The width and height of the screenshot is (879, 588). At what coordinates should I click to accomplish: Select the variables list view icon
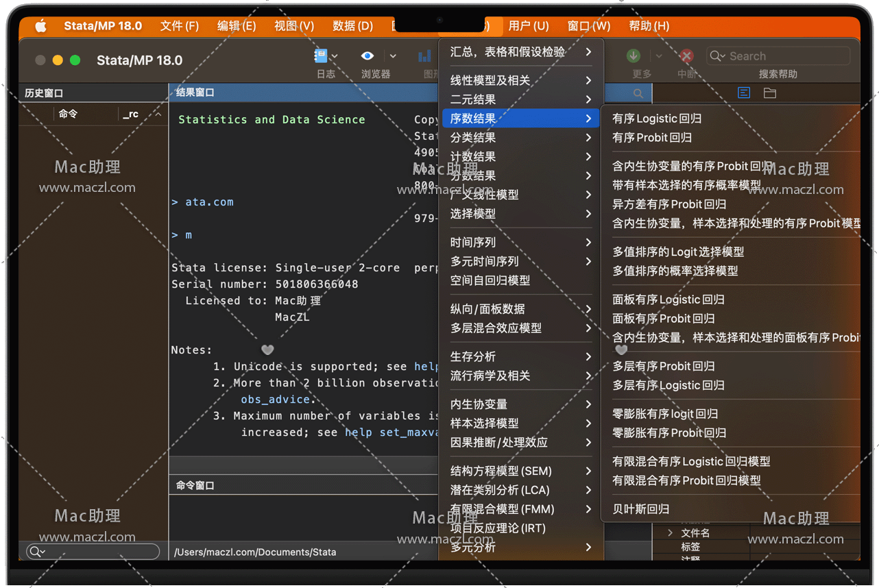click(x=744, y=93)
